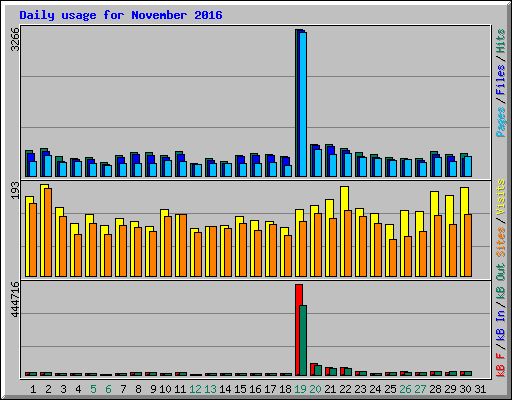Click day 29 on the x-axis
512x400 pixels.
[x=450, y=389]
